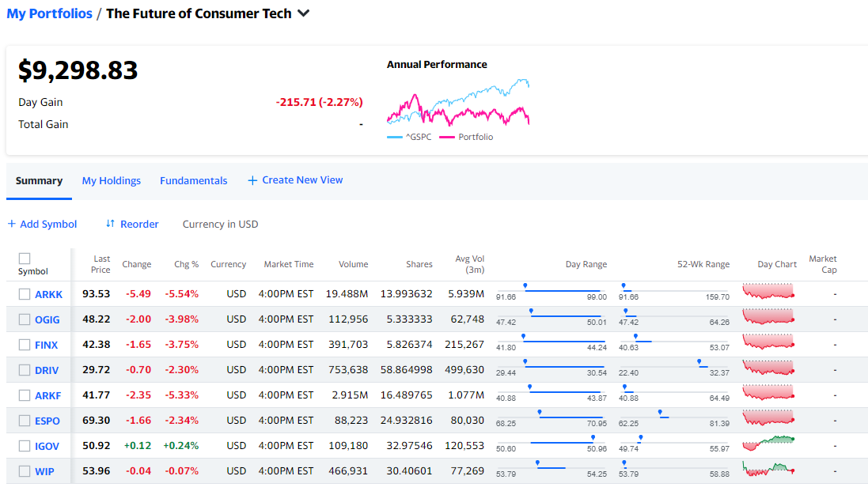Click the plus icon beside Add Symbol

point(12,224)
